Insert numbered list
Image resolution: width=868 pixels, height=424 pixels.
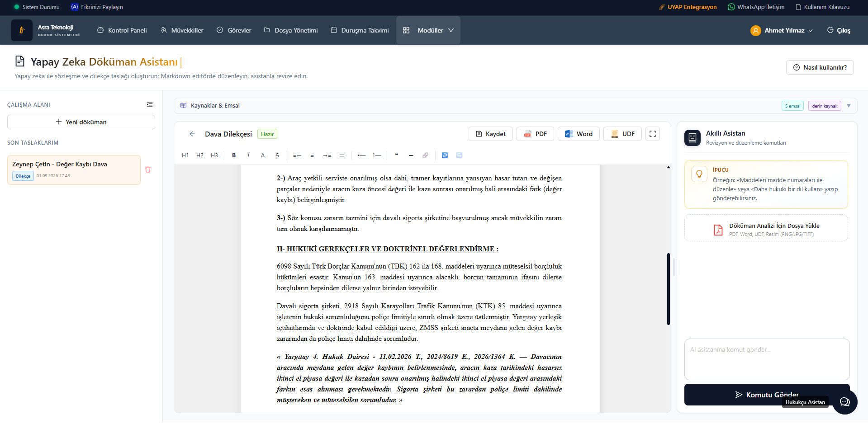[x=377, y=155]
